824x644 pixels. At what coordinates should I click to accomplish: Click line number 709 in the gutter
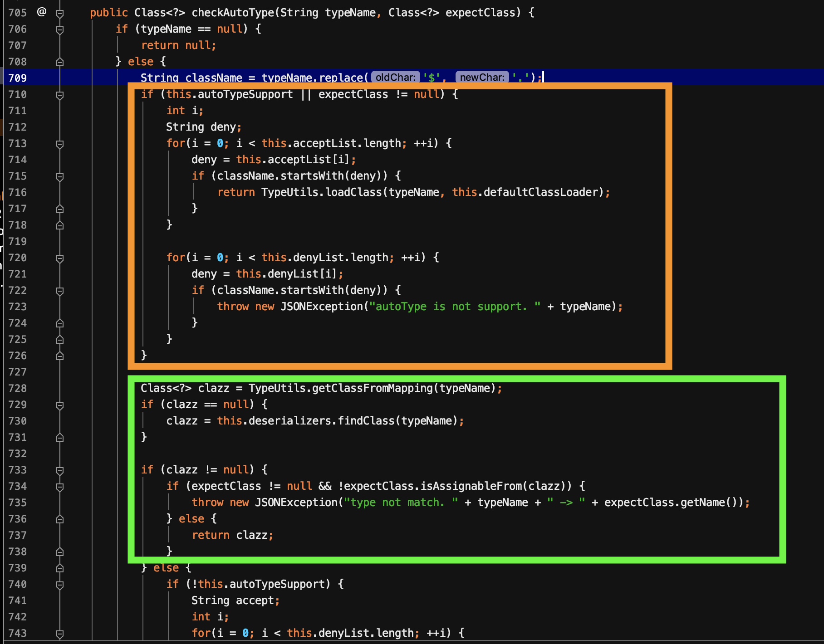click(18, 78)
